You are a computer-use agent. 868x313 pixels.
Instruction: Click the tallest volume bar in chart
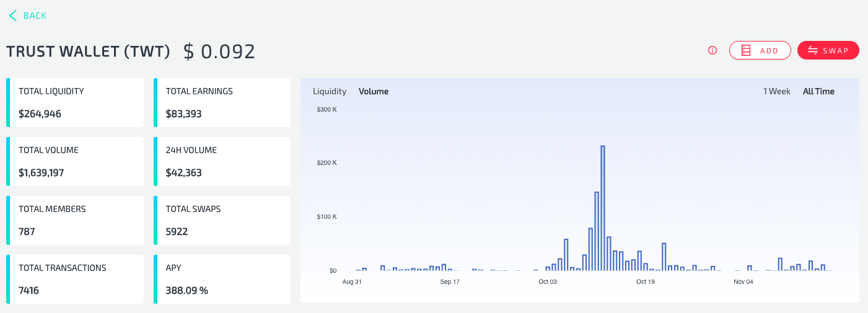pyautogui.click(x=603, y=208)
